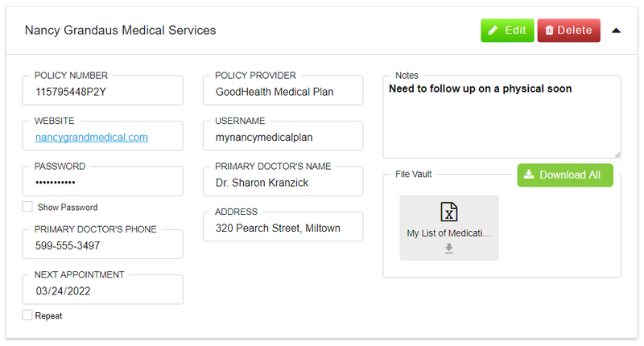
Task: Click the pencil icon on Edit button
Action: pyautogui.click(x=493, y=30)
